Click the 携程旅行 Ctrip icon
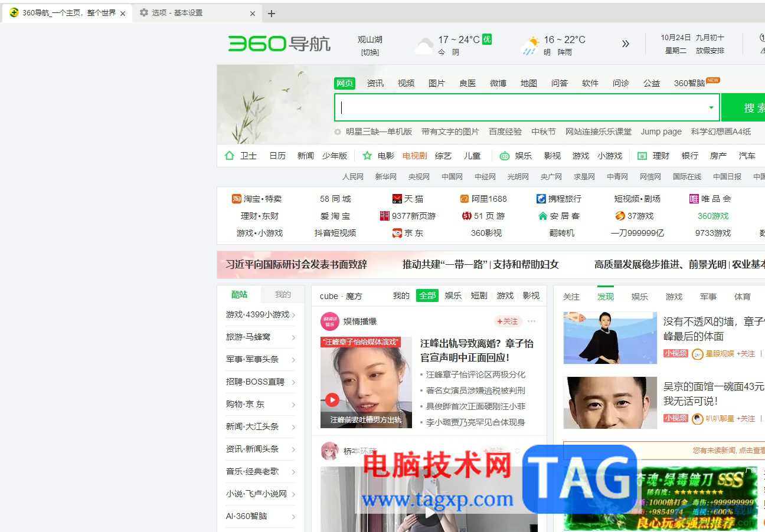This screenshot has height=532, width=765. 541,198
